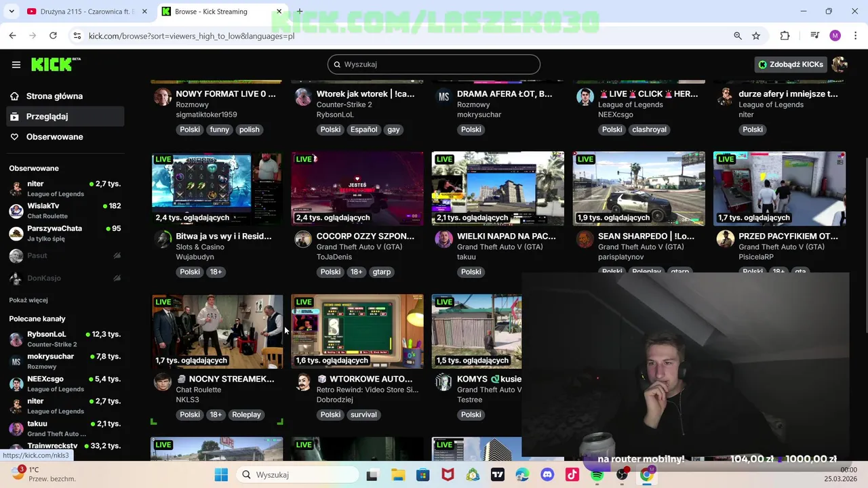Open PisicelaRP stream thumbnail
Viewport: 868px width, 488px height.
[779, 188]
